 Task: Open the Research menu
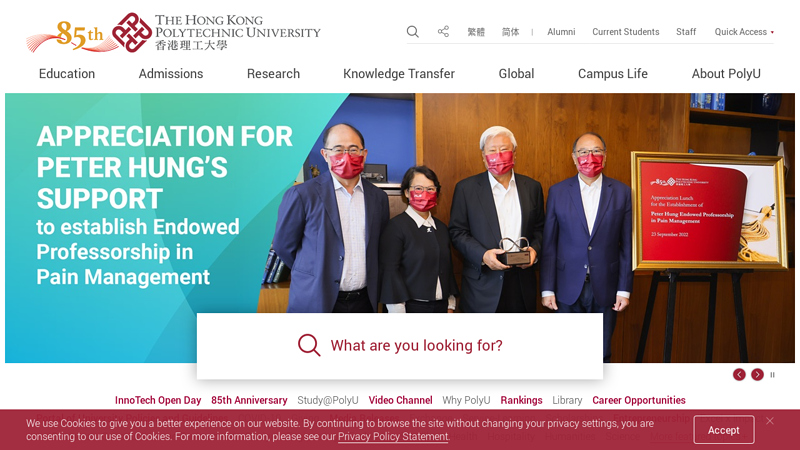(x=273, y=74)
